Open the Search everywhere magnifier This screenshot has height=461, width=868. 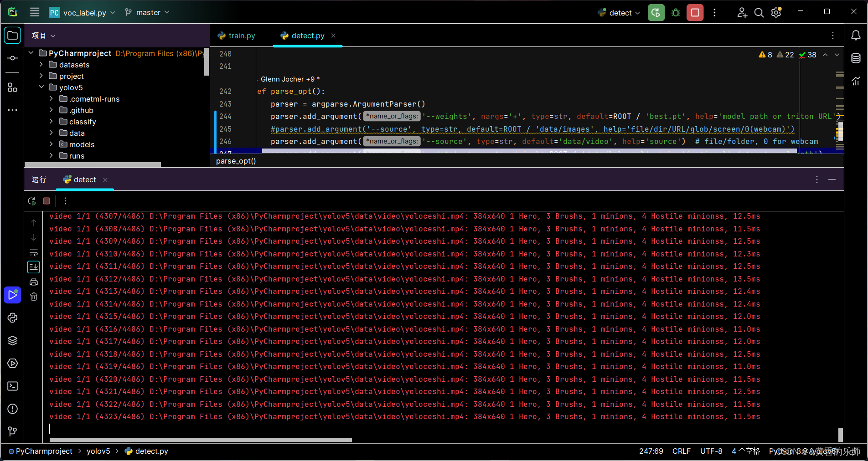click(759, 13)
